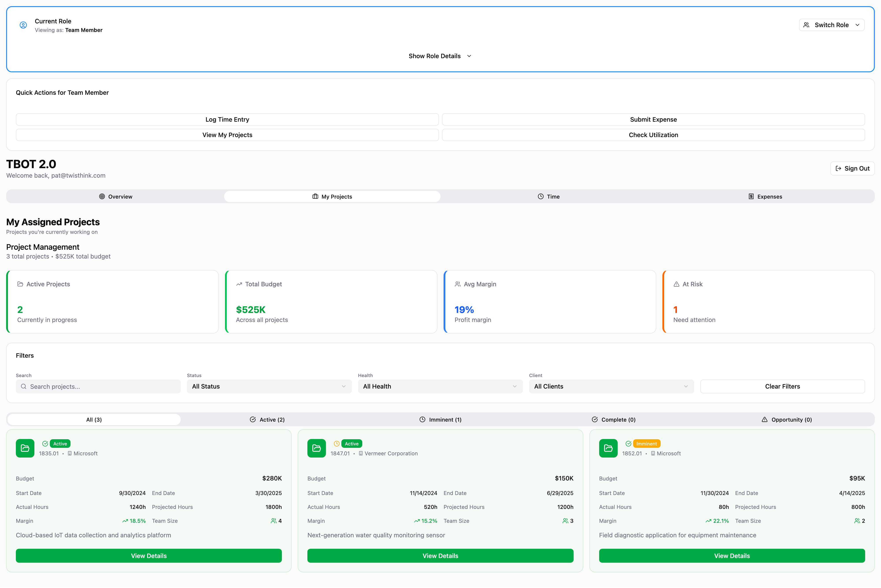Image resolution: width=881 pixels, height=588 pixels.
Task: Select the All (3) projects tab
Action: (x=94, y=420)
